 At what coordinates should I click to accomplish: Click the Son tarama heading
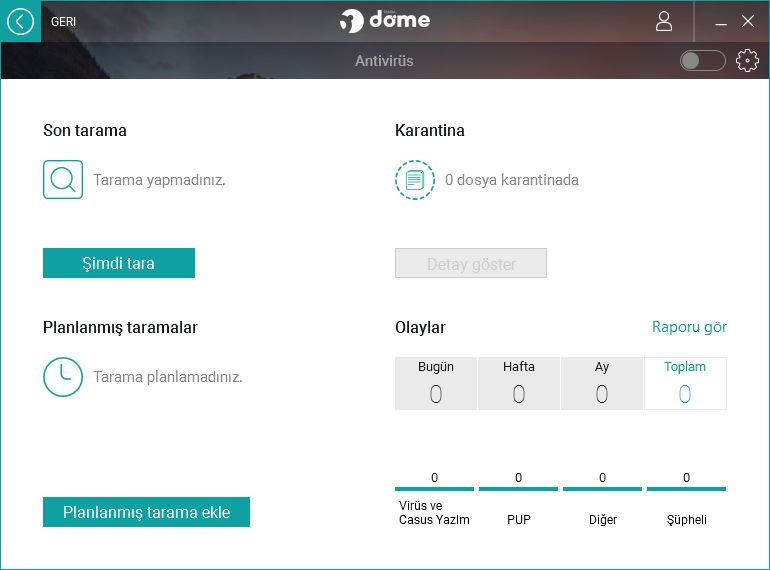[x=84, y=131]
